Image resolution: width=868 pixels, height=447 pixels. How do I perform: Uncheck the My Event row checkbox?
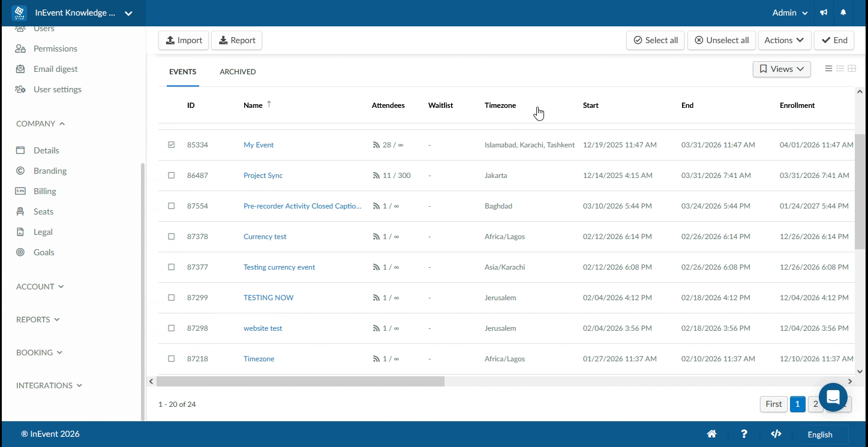click(172, 144)
